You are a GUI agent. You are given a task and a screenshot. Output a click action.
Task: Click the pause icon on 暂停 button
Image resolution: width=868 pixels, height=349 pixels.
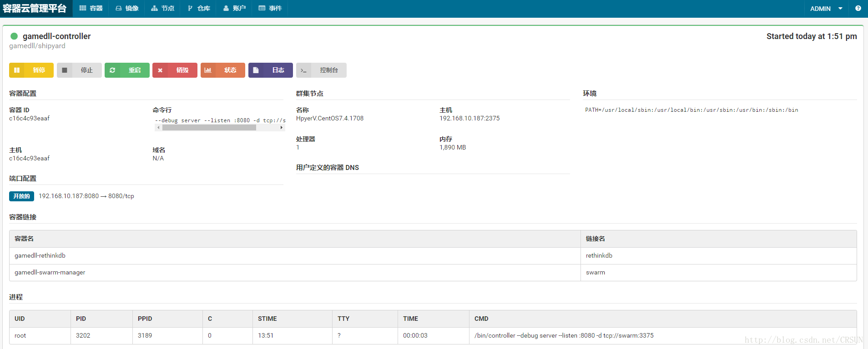click(17, 70)
